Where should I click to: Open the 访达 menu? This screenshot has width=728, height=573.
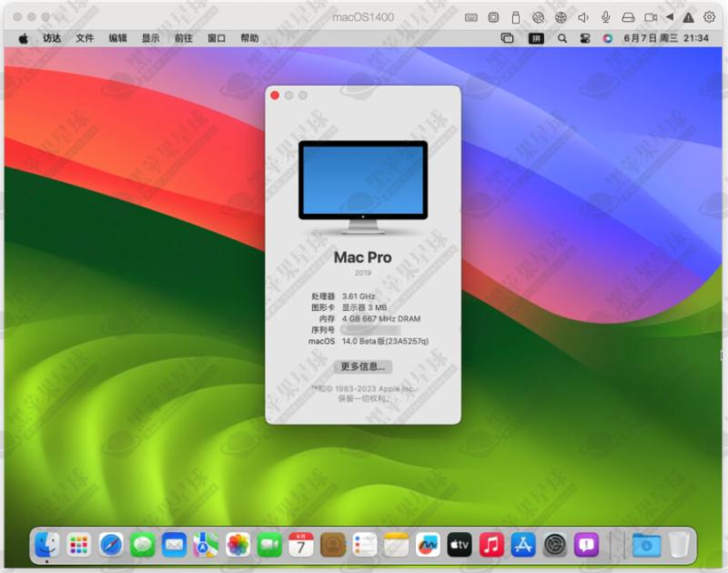click(52, 38)
